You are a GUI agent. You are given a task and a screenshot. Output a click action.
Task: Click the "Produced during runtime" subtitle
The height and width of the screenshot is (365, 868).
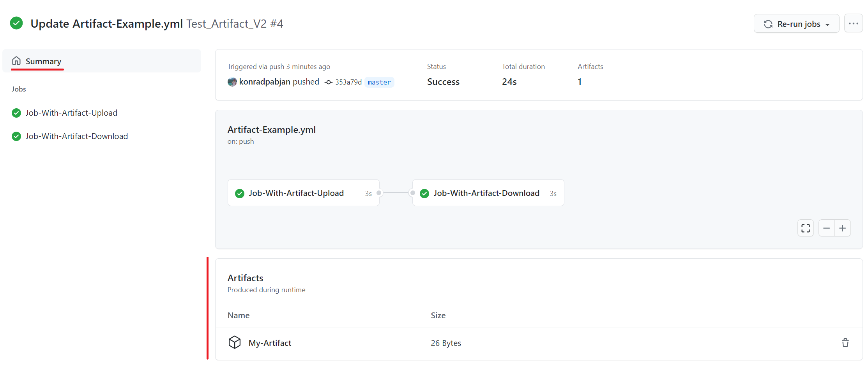266,290
